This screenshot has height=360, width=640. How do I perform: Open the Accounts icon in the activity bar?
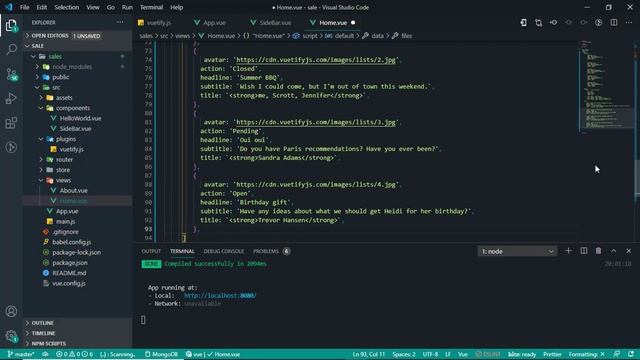[11, 311]
